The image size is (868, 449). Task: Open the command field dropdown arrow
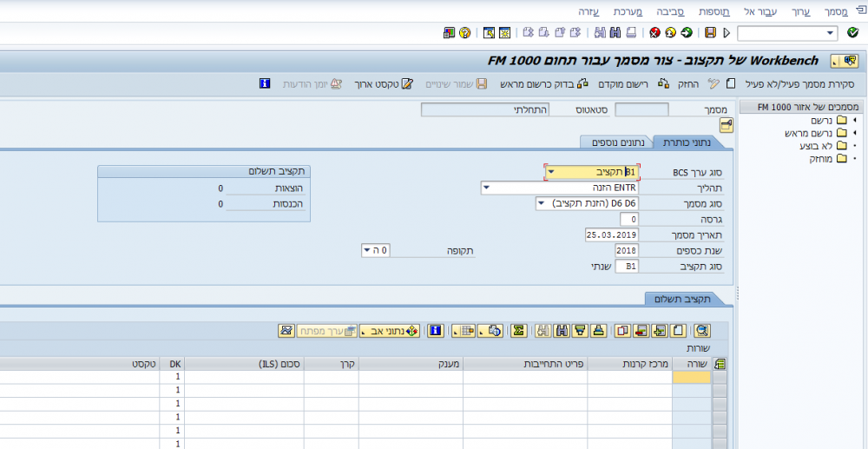(x=830, y=33)
